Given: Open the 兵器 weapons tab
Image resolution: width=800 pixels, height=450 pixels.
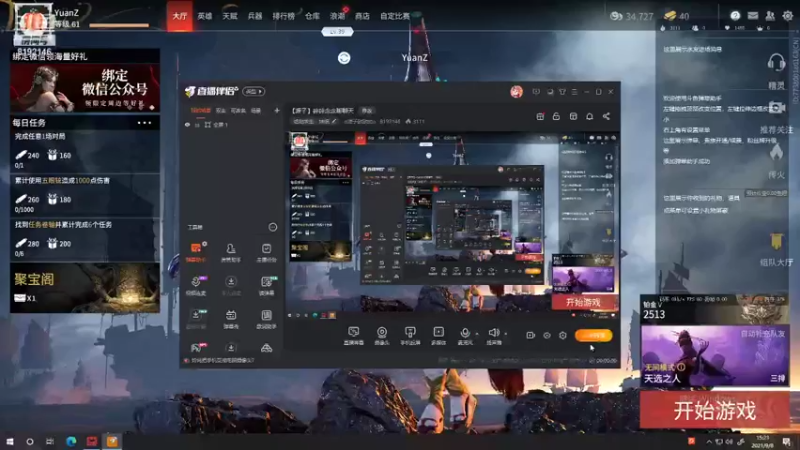Looking at the screenshot, I should [x=255, y=16].
